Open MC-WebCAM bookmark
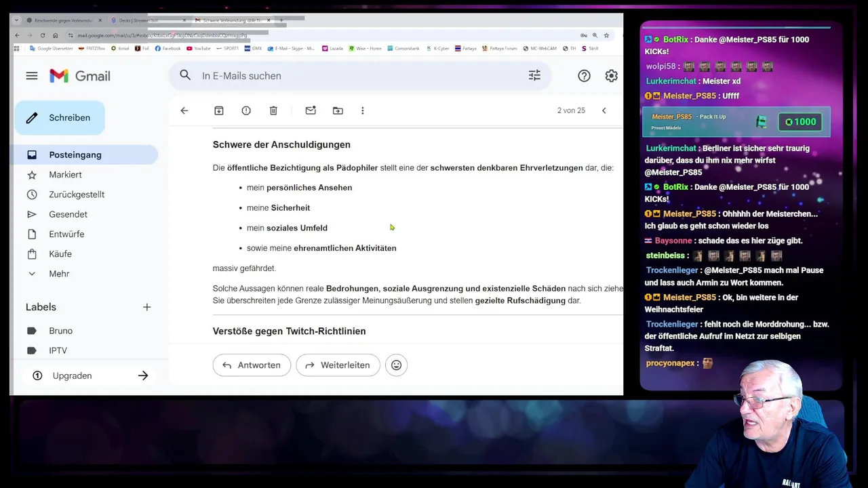The width and height of the screenshot is (868, 488). 539,49
